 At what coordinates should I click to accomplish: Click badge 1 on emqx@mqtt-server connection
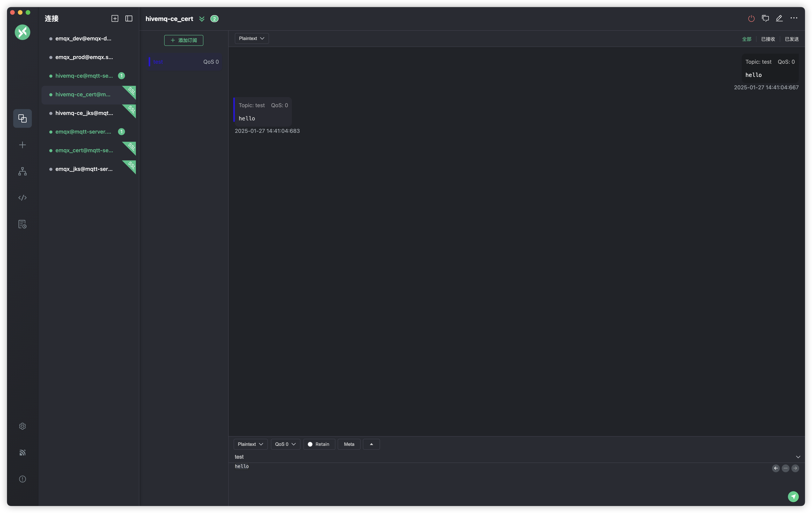(121, 132)
